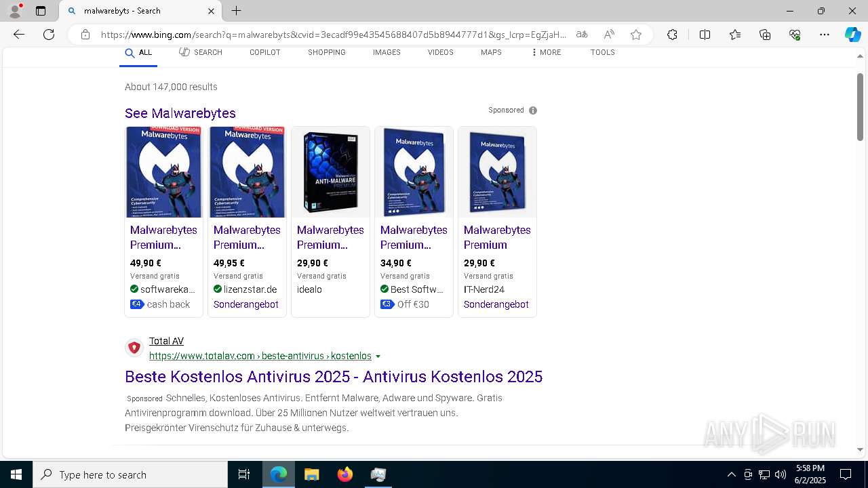The height and width of the screenshot is (488, 868).
Task: Open the tab actions menu icon
Action: coord(41,11)
